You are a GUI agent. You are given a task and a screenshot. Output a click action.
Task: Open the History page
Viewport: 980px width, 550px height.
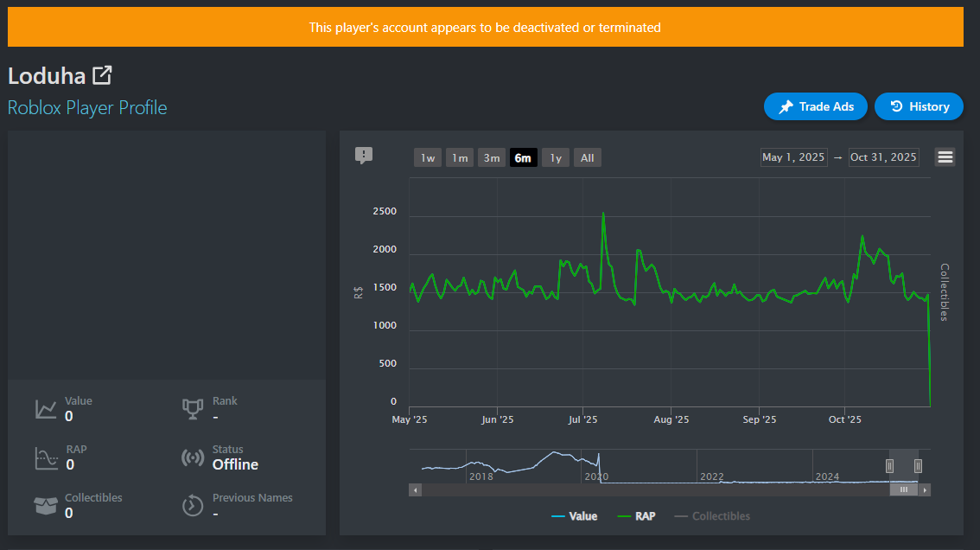coord(919,106)
